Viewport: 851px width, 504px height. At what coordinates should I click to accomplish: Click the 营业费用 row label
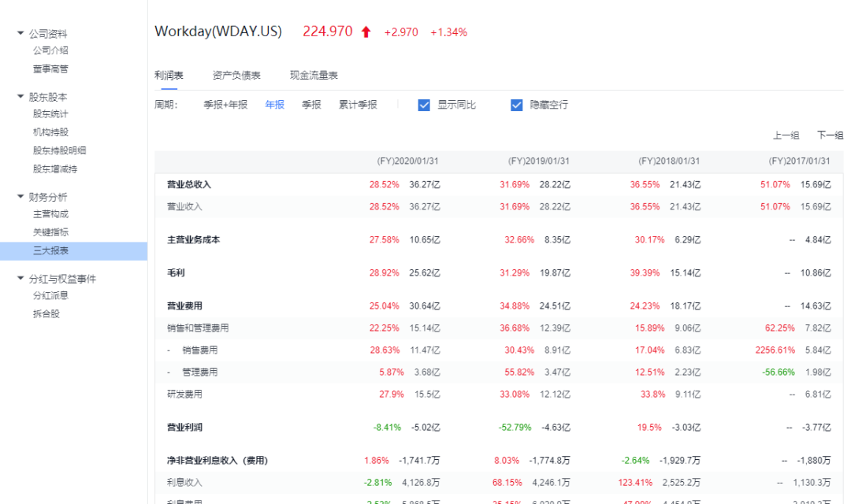[184, 306]
